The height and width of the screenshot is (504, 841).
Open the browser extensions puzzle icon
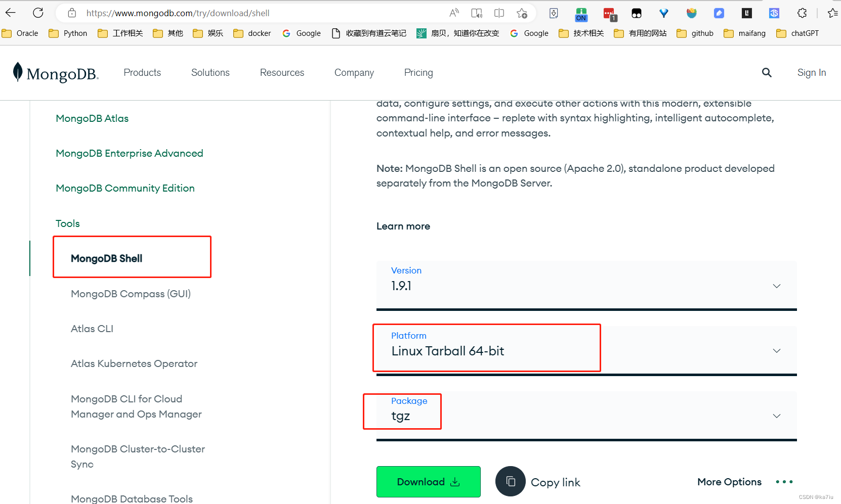(x=802, y=13)
